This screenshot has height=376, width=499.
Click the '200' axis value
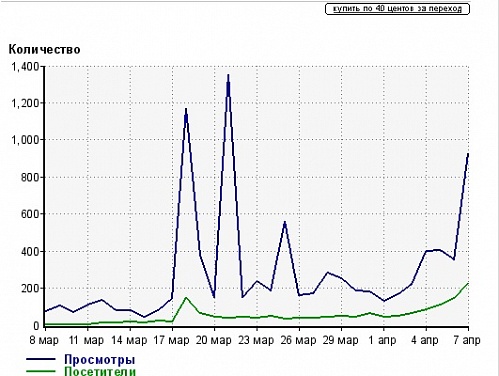[30, 288]
